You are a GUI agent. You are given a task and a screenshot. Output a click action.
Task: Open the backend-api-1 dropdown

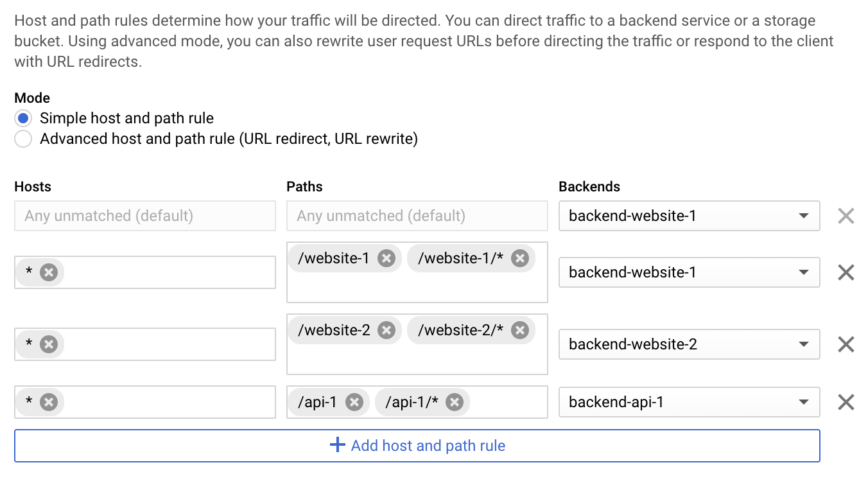pyautogui.click(x=689, y=402)
